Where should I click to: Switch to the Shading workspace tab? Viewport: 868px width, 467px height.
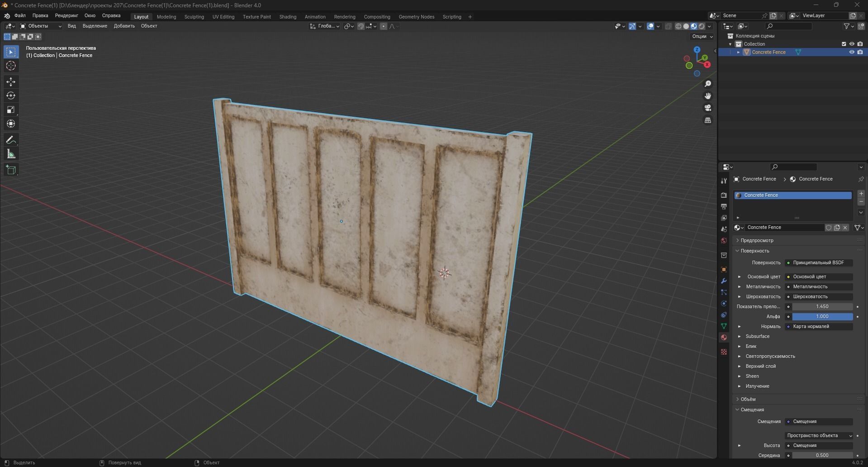click(288, 17)
